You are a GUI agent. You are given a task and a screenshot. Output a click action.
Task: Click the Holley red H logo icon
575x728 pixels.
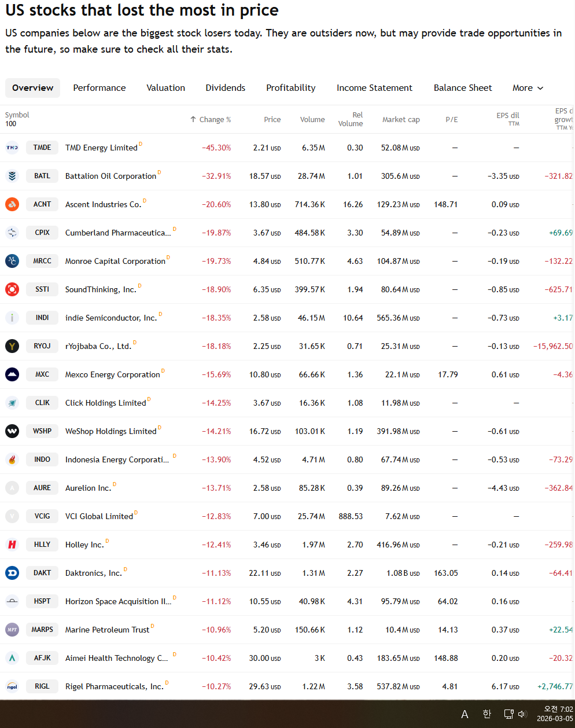point(12,545)
